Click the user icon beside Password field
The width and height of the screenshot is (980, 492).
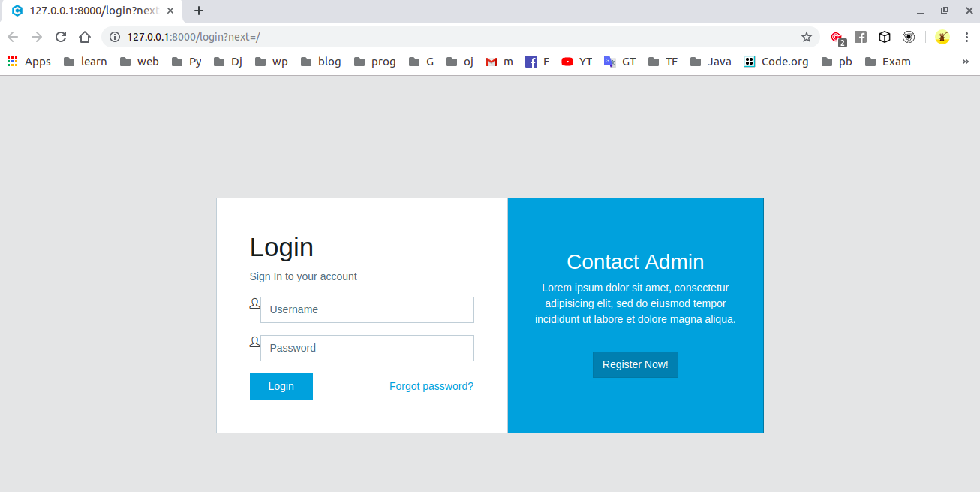click(254, 342)
